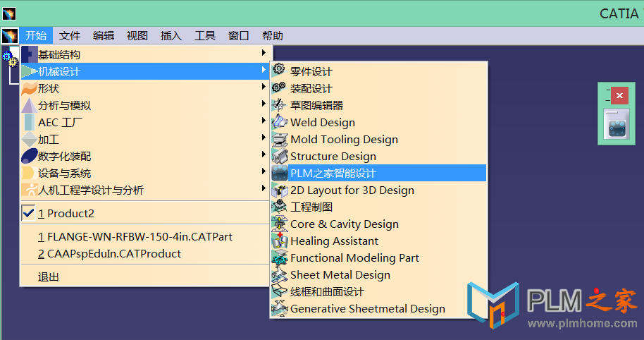Expand the 分析与模拟 submenu arrow
Image resolution: width=644 pixels, height=340 pixels.
(264, 104)
